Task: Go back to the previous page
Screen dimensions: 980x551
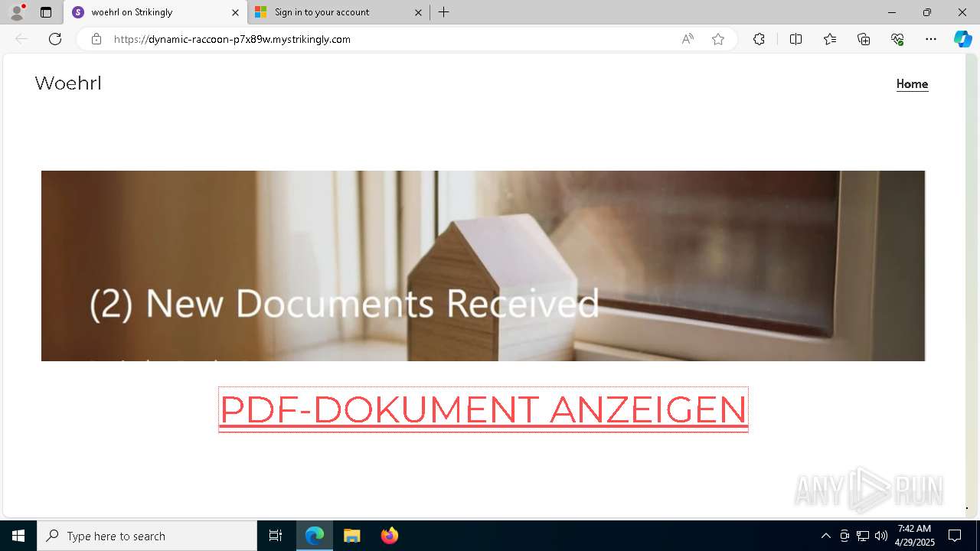Action: (21, 39)
